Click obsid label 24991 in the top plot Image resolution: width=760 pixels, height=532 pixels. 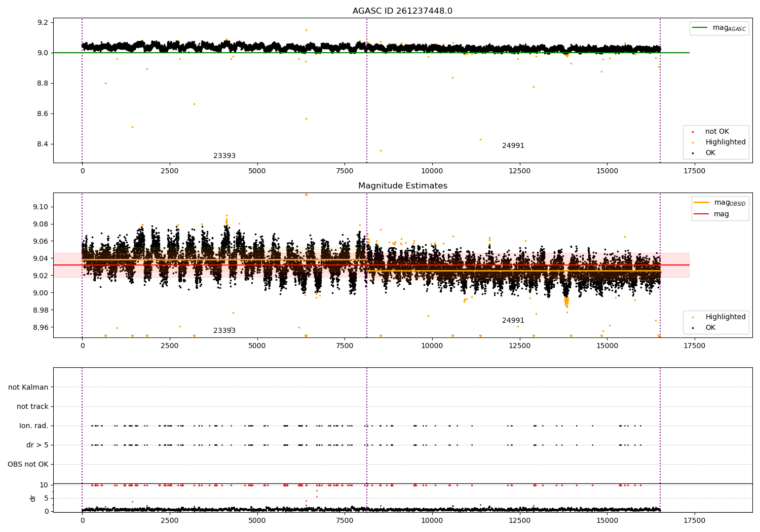click(x=513, y=146)
